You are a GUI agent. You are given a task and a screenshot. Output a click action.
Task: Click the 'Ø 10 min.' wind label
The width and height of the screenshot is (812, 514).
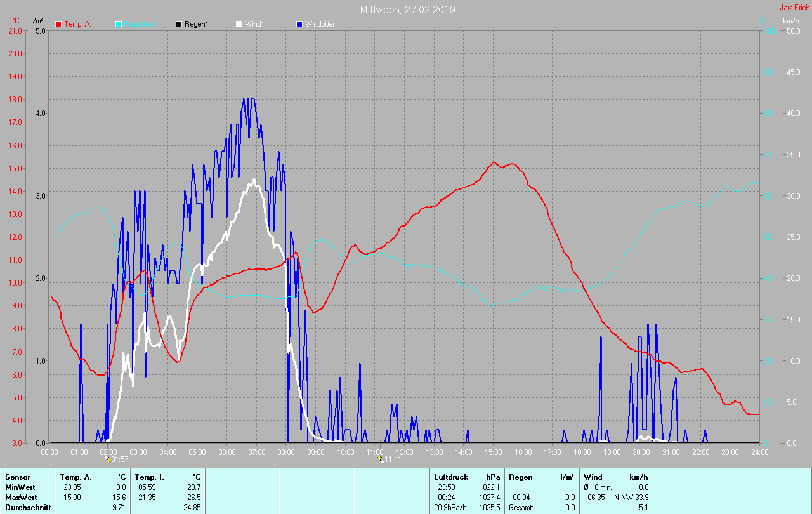click(598, 487)
